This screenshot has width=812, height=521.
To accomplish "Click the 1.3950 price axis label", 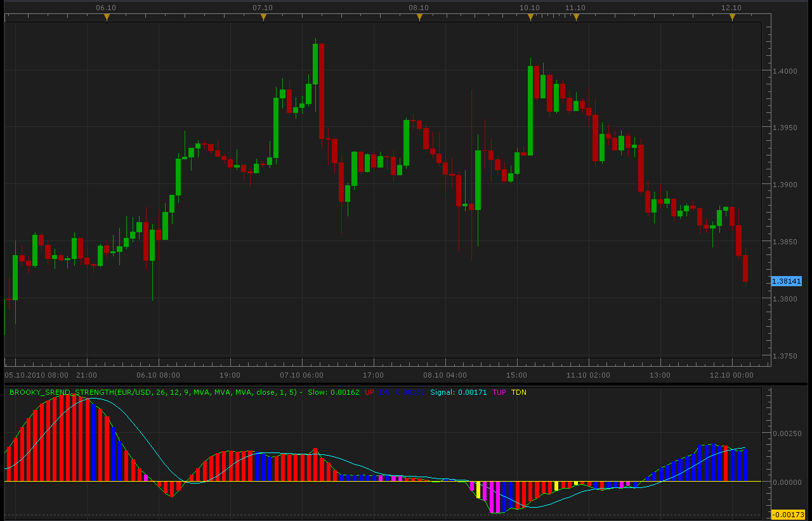I will coord(785,128).
